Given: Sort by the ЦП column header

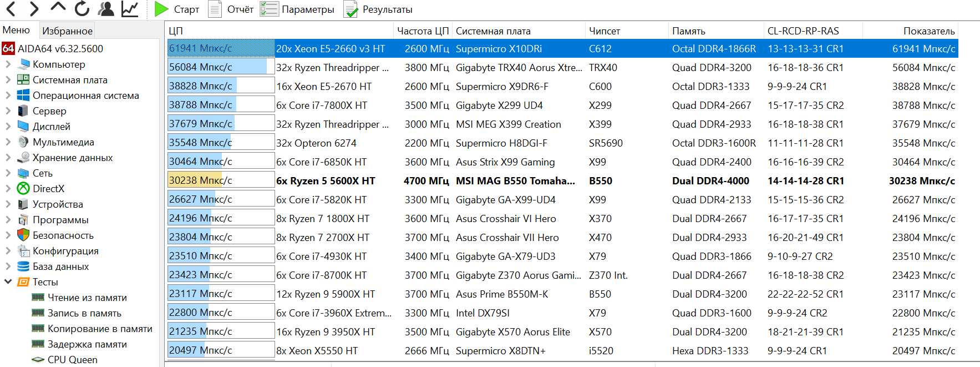Looking at the screenshot, I should [279, 31].
